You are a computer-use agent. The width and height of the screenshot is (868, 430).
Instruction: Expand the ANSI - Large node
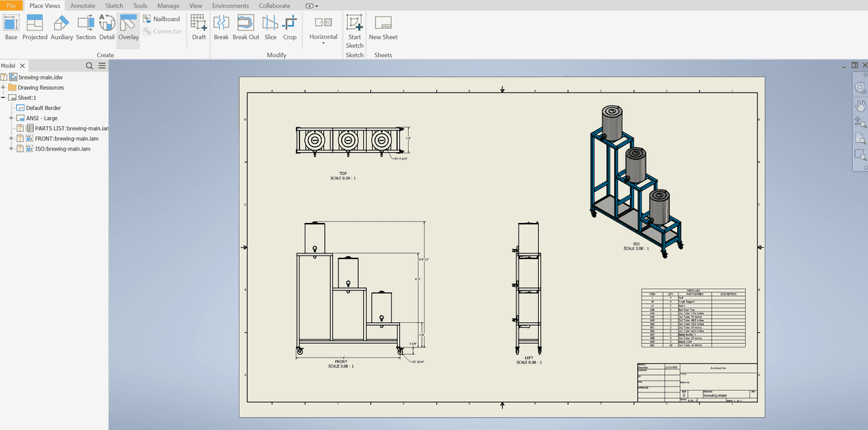[12, 118]
